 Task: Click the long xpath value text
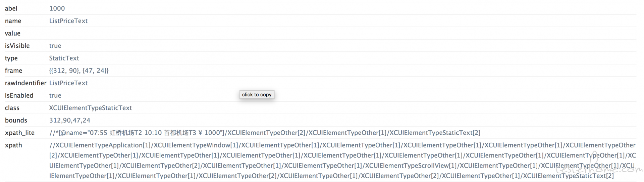(x=342, y=161)
